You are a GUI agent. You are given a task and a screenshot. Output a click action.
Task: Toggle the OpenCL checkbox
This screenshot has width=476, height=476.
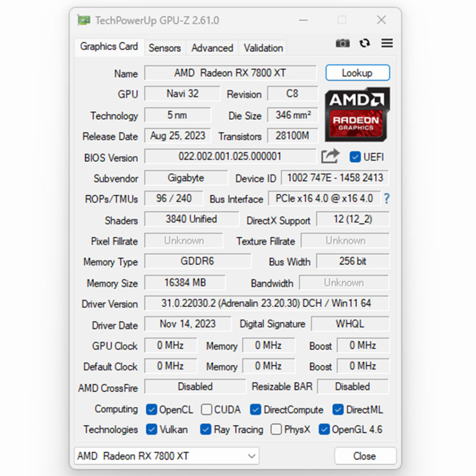pos(151,410)
